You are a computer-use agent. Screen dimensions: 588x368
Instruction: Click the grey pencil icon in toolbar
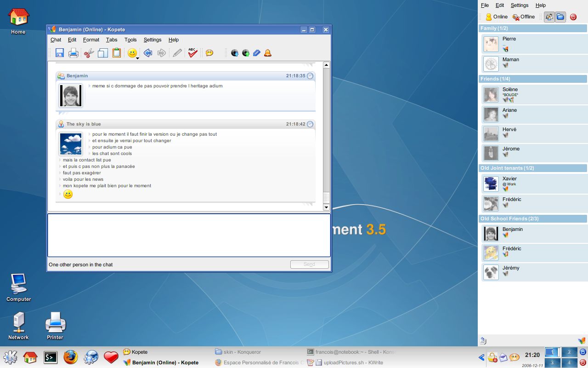coord(177,53)
